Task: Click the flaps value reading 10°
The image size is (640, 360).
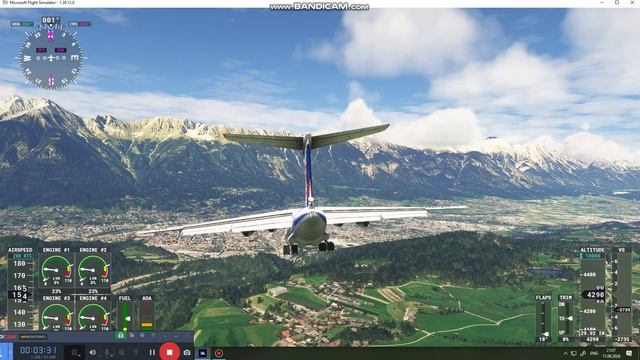Action: 543,339
